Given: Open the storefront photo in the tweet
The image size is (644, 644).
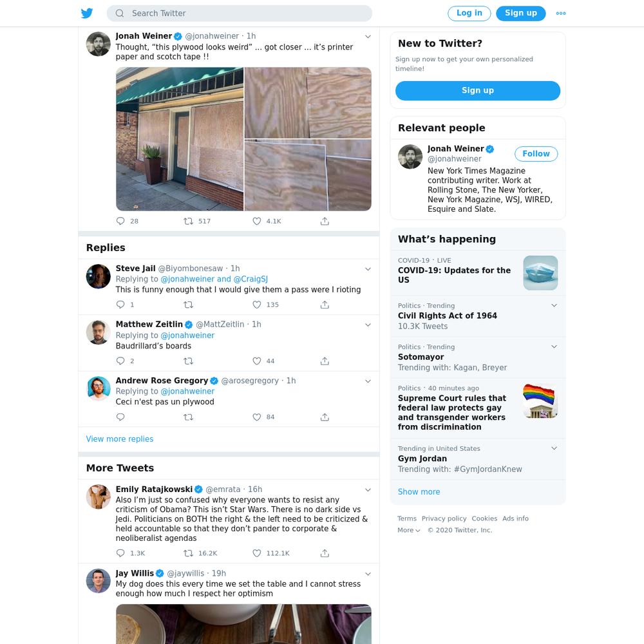Looking at the screenshot, I should pyautogui.click(x=180, y=139).
